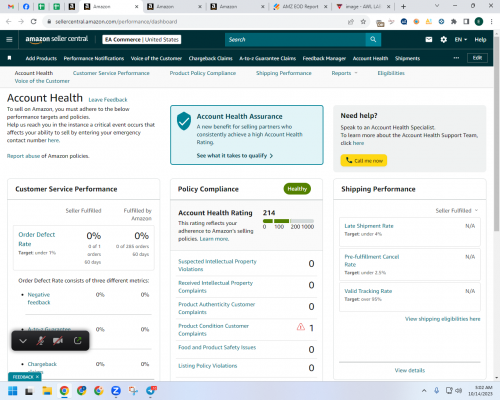Open the Seller Fulfilled dropdown in Shipping Performance
Image resolution: width=500 pixels, height=400 pixels.
(x=457, y=210)
